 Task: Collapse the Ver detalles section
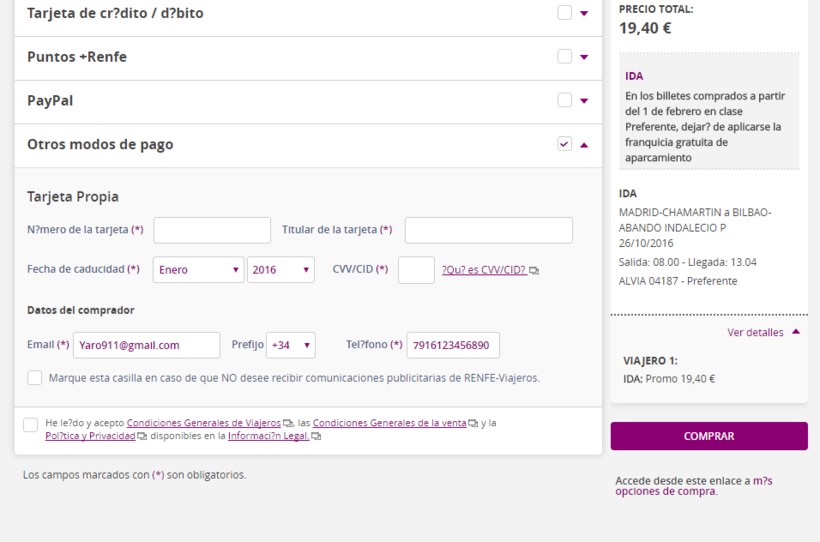[x=763, y=332]
